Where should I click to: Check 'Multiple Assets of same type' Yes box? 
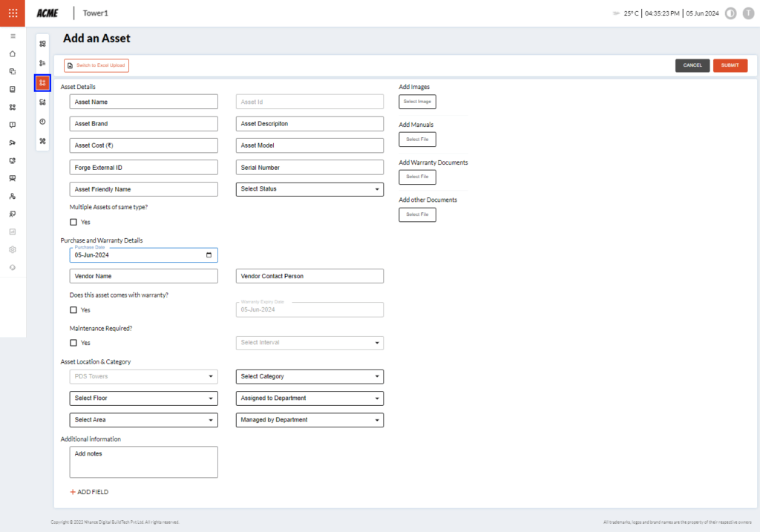[73, 222]
